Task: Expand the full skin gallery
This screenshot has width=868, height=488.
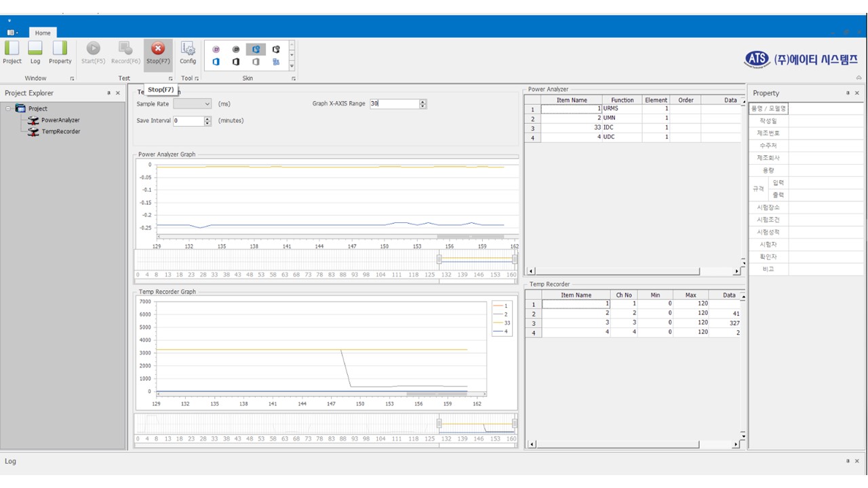Action: [x=292, y=66]
